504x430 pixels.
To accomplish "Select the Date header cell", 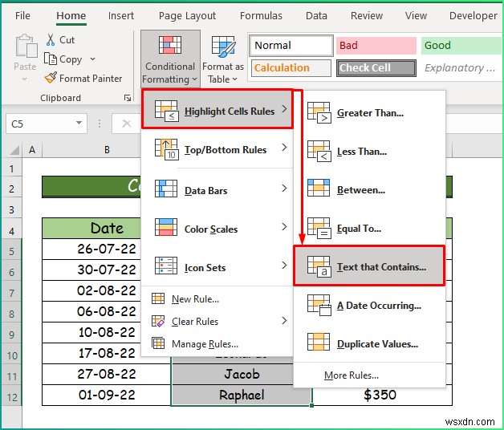I will coord(91,228).
